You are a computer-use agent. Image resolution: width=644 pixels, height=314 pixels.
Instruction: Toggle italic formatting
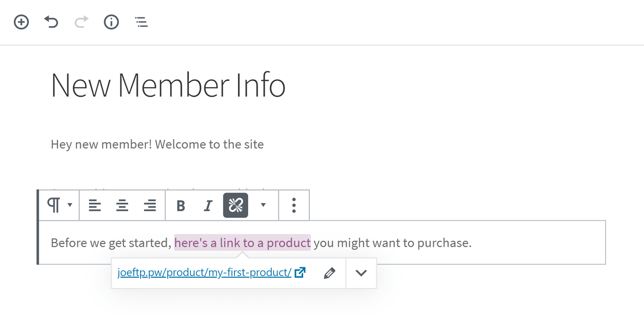tap(208, 206)
